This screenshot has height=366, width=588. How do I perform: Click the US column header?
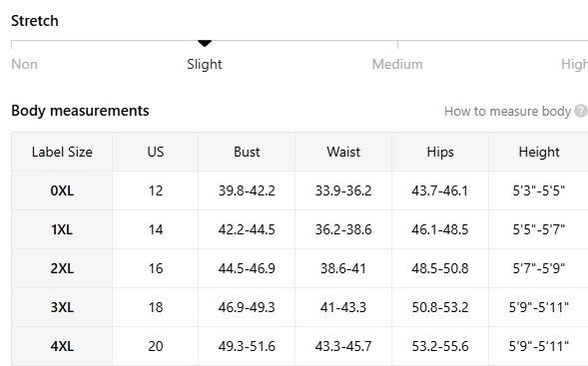pos(156,152)
